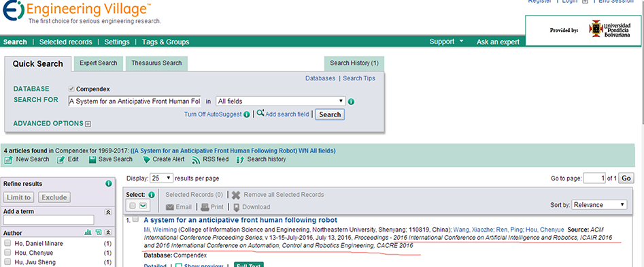Click the Download icon

237,207
